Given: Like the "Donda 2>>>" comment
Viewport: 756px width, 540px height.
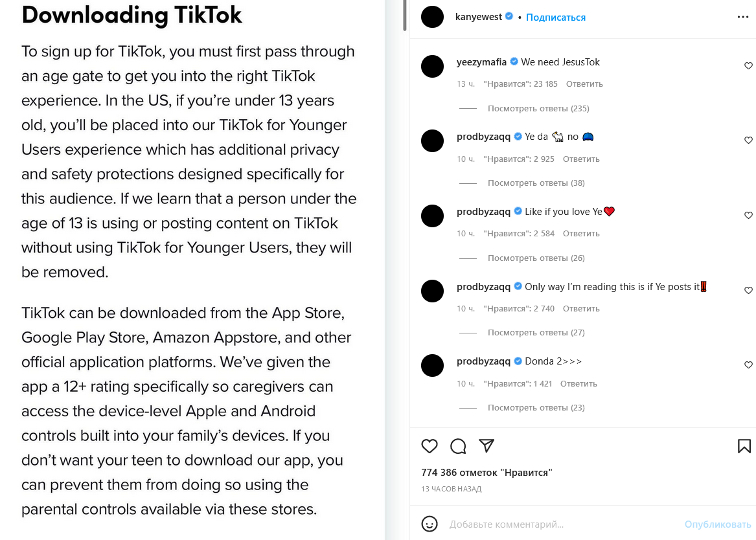Looking at the screenshot, I should (x=748, y=365).
